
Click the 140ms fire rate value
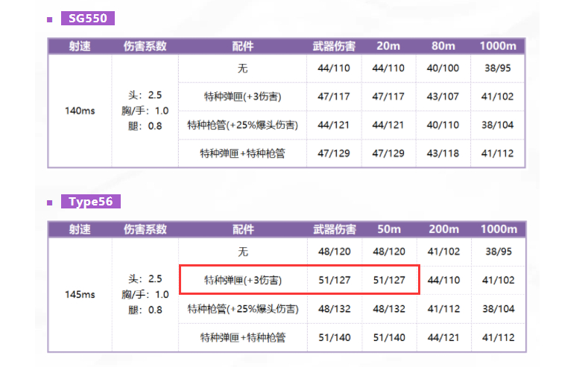[80, 111]
